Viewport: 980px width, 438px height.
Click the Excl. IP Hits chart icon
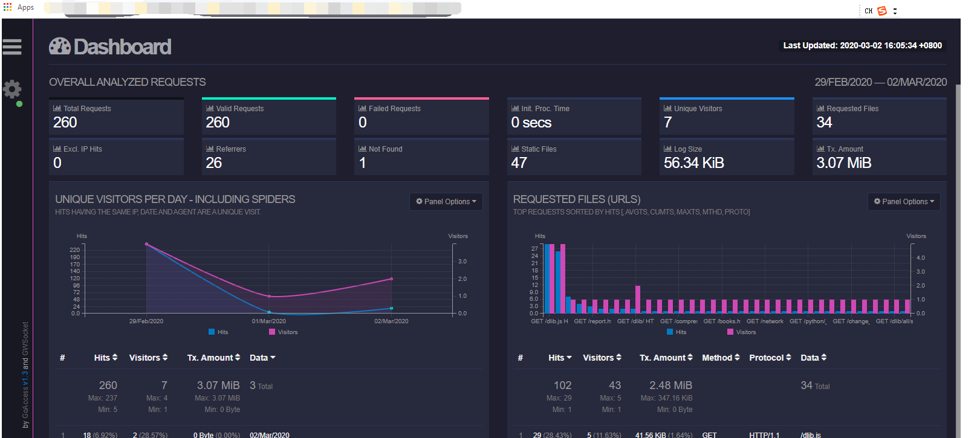[57, 149]
